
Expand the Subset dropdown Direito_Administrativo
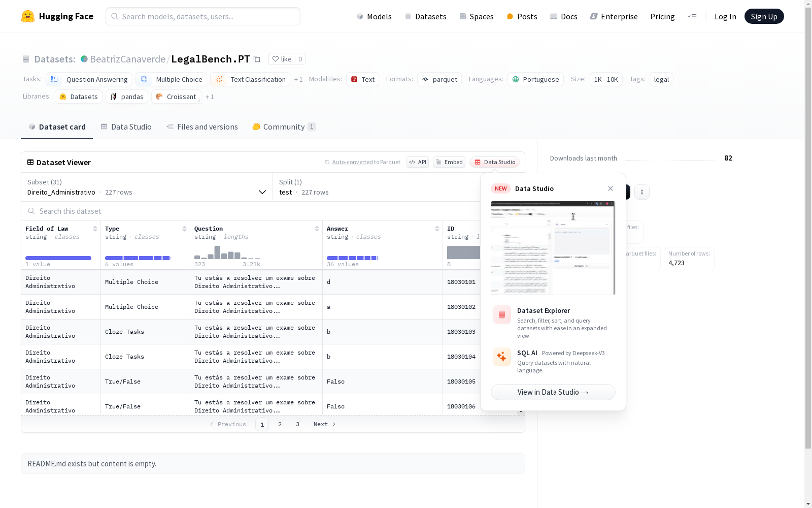[147, 187]
